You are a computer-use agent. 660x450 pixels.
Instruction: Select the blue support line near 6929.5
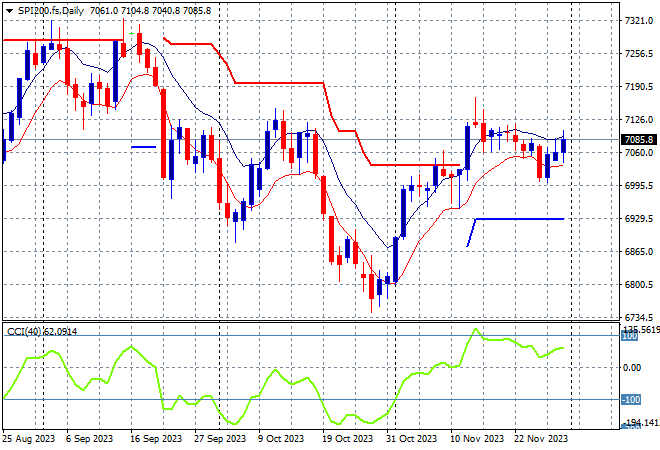tap(519, 219)
